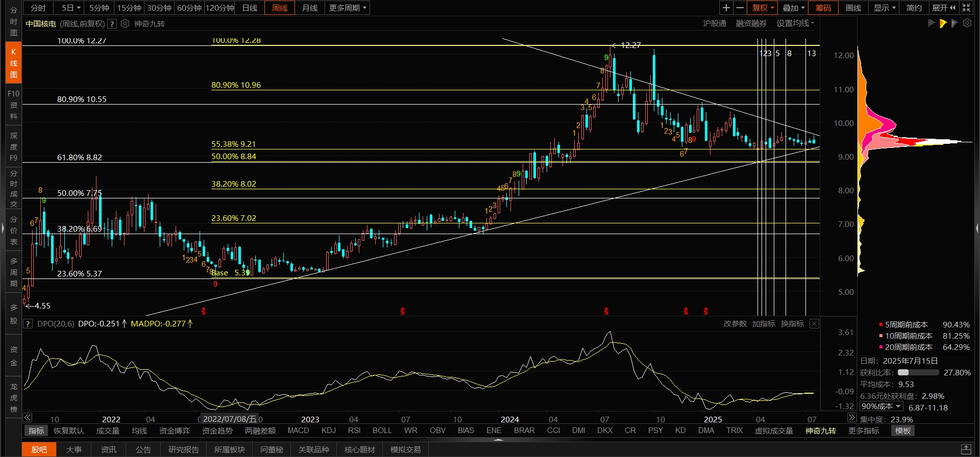Switch to 月线 period tab
This screenshot has height=457, width=980.
click(x=310, y=8)
